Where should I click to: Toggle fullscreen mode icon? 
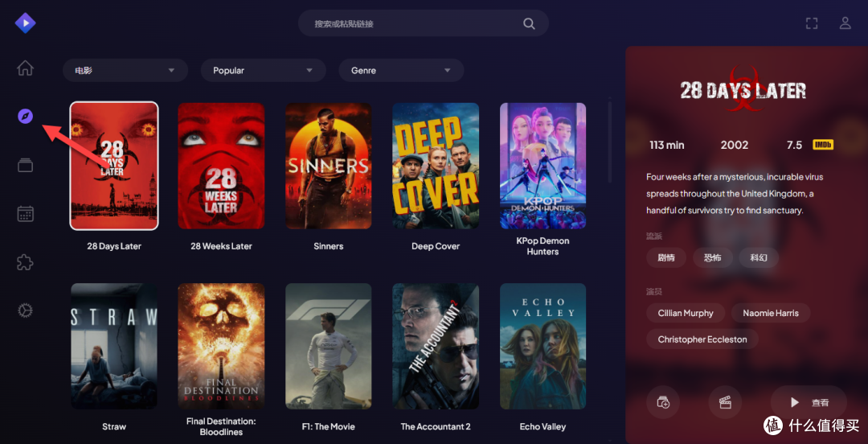812,23
